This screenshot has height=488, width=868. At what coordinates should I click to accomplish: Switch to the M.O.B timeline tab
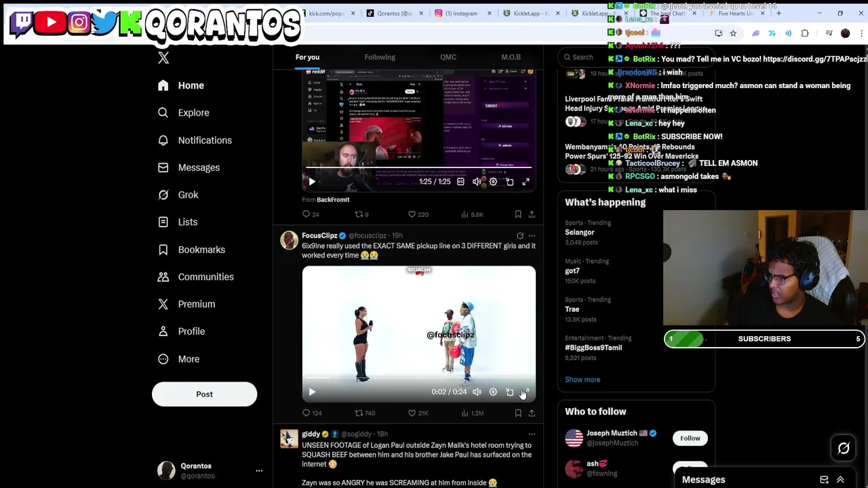click(511, 57)
